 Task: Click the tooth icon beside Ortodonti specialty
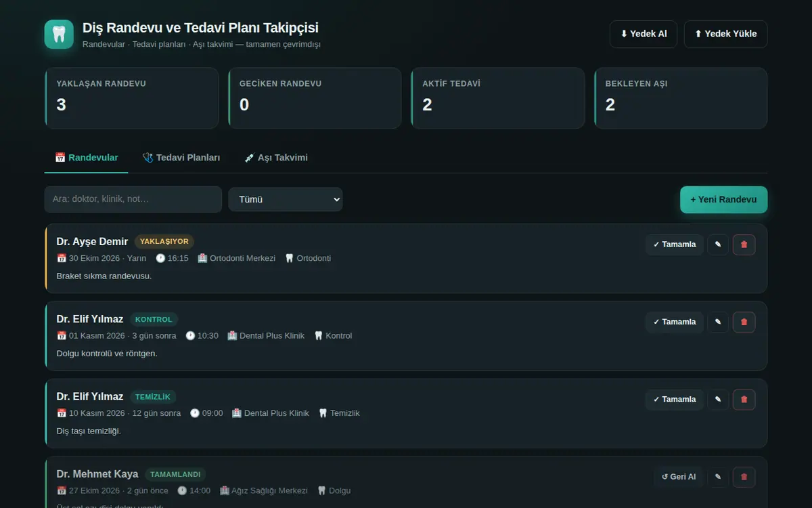[x=290, y=258]
